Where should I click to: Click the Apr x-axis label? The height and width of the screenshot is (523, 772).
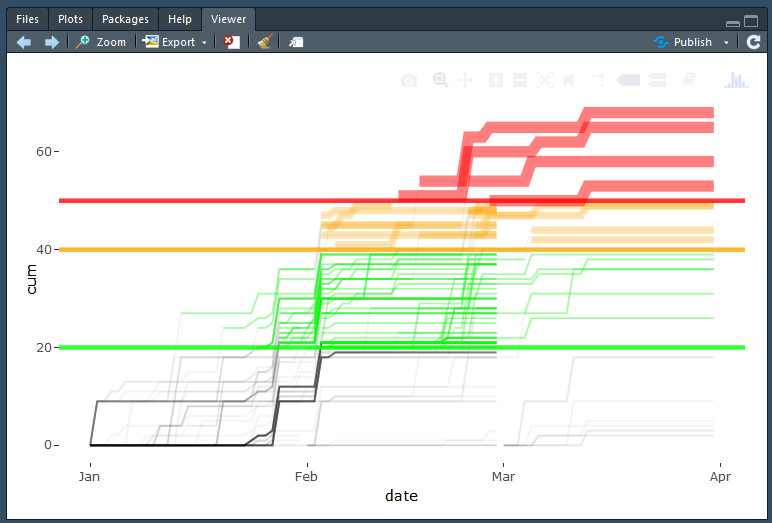point(720,477)
